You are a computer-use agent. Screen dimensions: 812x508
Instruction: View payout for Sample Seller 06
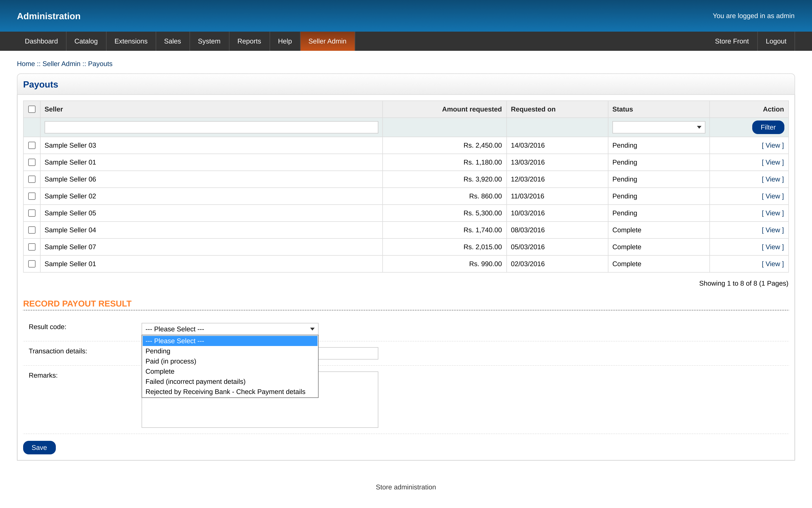(773, 179)
